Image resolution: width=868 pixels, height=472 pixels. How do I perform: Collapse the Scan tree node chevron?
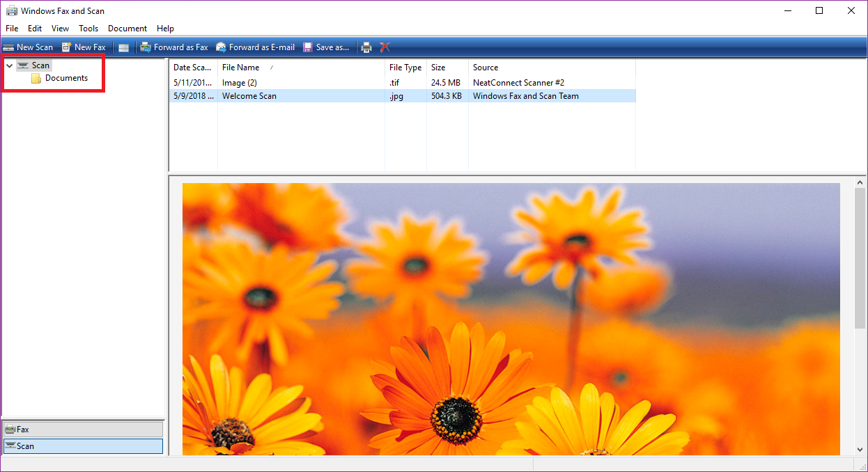[x=9, y=65]
